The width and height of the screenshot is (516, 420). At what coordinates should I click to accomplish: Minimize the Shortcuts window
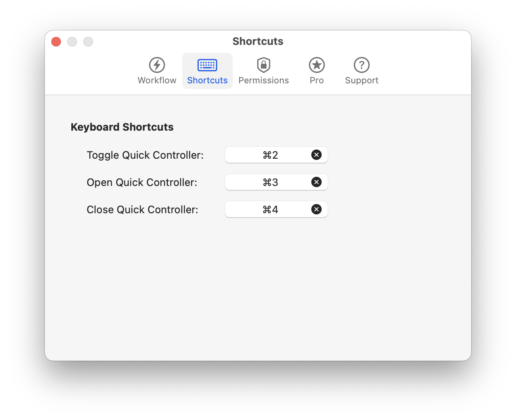pos(72,42)
